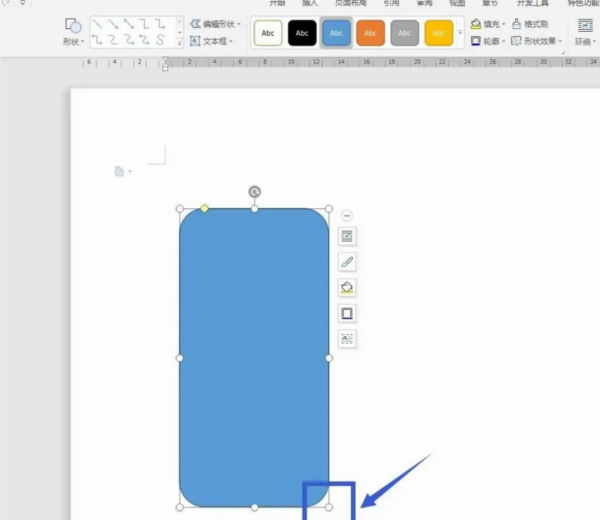The image size is (600, 520).
Task: Apply the blue Abc shape style
Action: pos(336,33)
